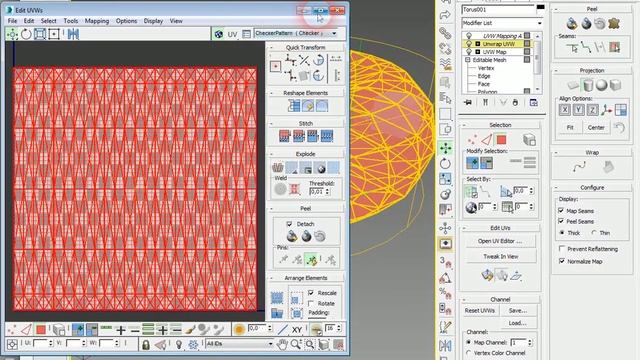Collapse the Quick Transform rollout
This screenshot has height=360, width=640.
[x=272, y=47]
